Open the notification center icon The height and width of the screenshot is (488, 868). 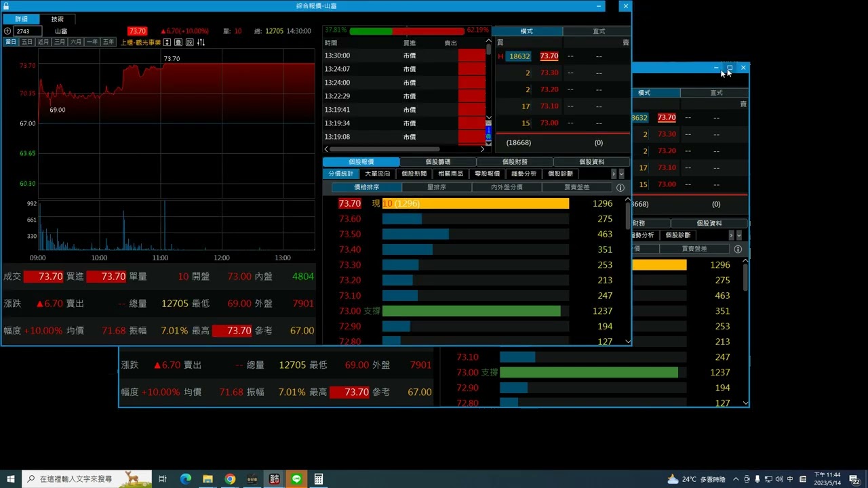click(x=855, y=479)
